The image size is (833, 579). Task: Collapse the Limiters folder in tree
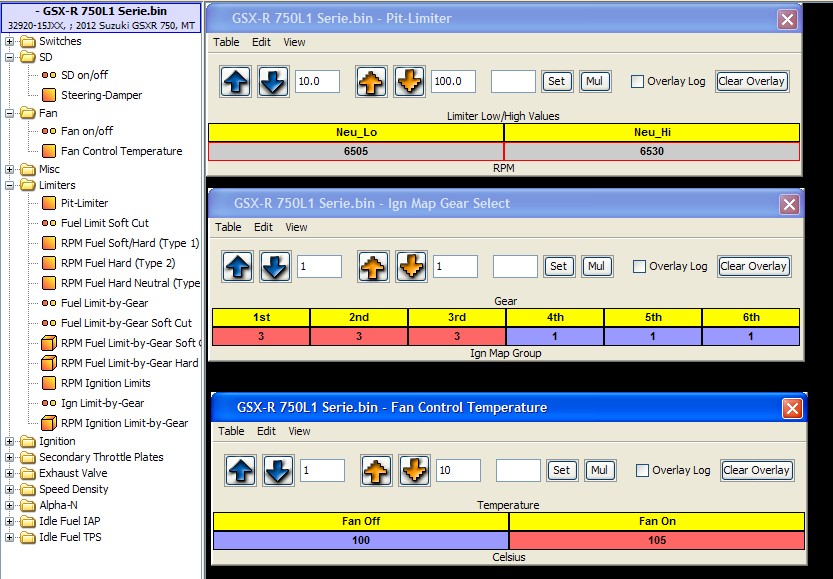coord(10,185)
